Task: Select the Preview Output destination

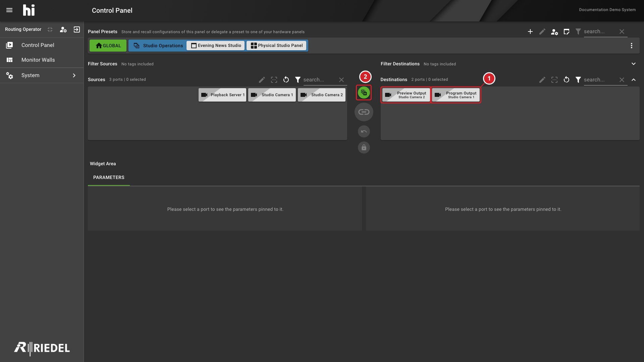Action: coord(406,95)
